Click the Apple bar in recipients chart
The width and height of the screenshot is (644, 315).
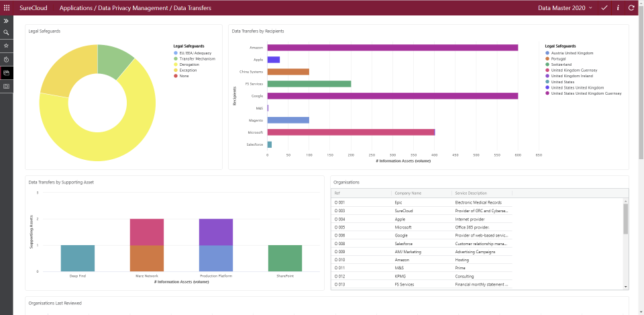click(274, 60)
